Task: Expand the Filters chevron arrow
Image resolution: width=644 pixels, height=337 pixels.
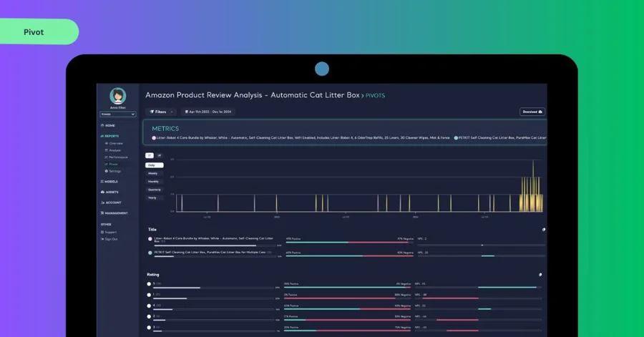Action: (172, 112)
